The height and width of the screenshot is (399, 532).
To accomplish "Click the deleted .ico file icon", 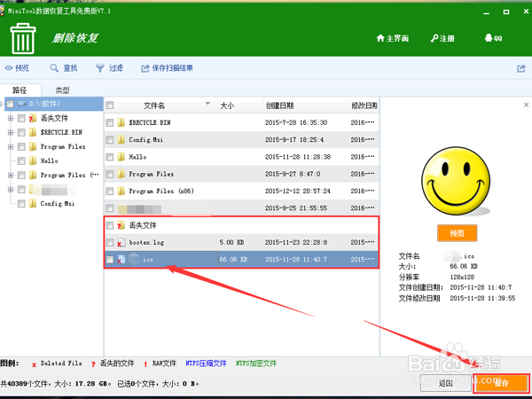I will pos(121,260).
